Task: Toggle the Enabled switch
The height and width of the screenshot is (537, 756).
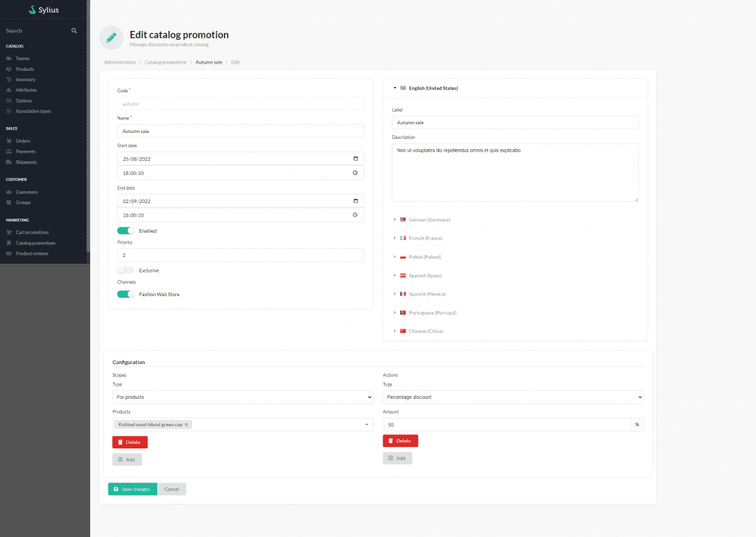Action: [126, 230]
